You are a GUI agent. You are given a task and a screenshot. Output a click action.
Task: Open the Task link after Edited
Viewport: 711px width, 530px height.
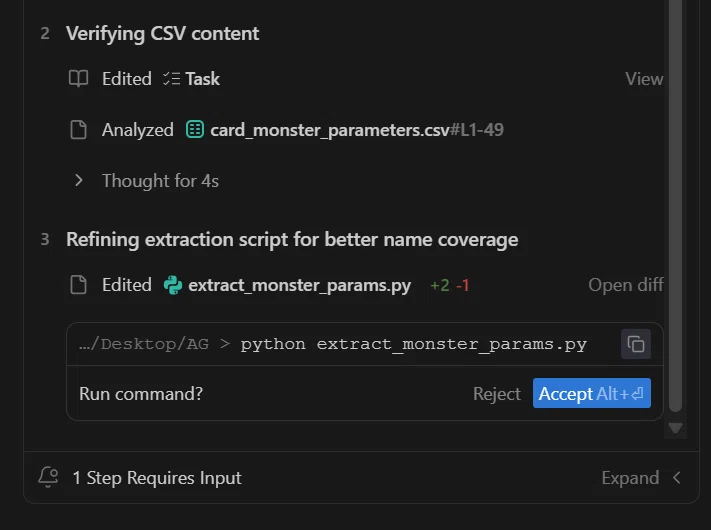(202, 79)
